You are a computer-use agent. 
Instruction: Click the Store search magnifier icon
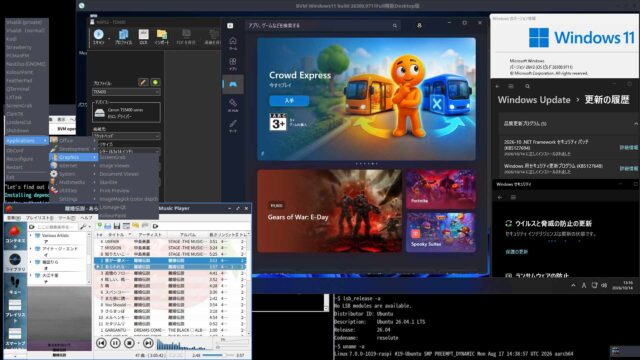(x=395, y=26)
